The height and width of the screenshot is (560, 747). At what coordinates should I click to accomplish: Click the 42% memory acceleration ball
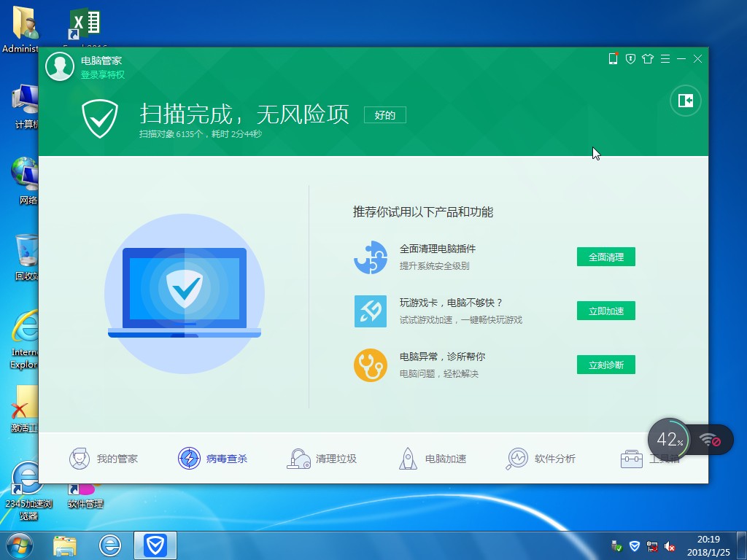point(669,439)
